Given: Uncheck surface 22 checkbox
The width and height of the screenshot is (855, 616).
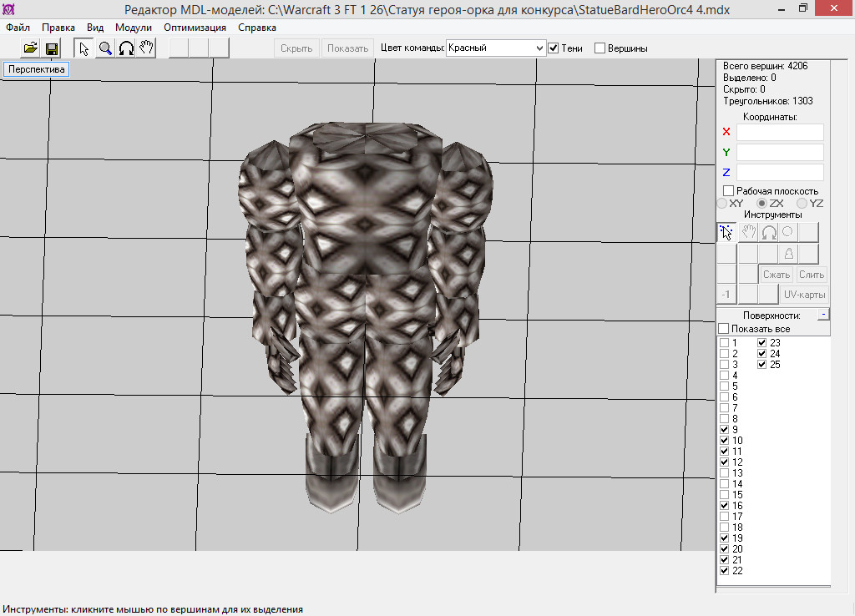Looking at the screenshot, I should coord(724,571).
